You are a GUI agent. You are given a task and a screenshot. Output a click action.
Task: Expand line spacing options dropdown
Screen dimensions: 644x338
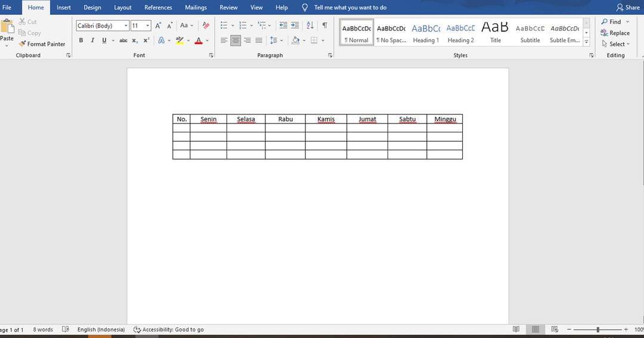click(281, 41)
